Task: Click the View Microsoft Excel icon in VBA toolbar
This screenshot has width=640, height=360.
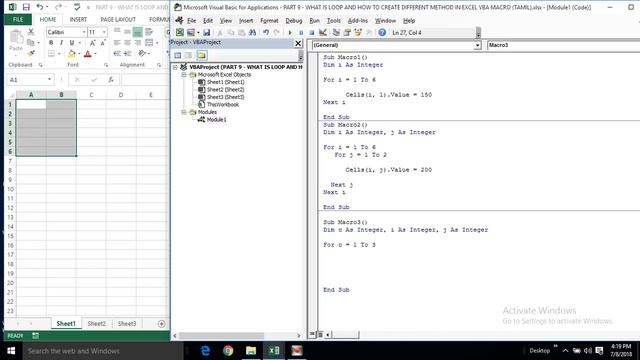Action: tap(180, 32)
